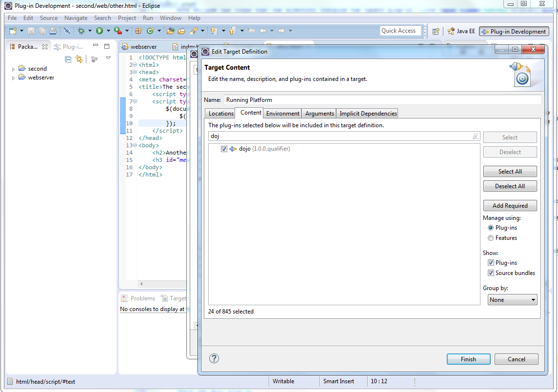Screen dimensions: 558x392
Task: Switch to the Arguments tab
Action: 319,114
